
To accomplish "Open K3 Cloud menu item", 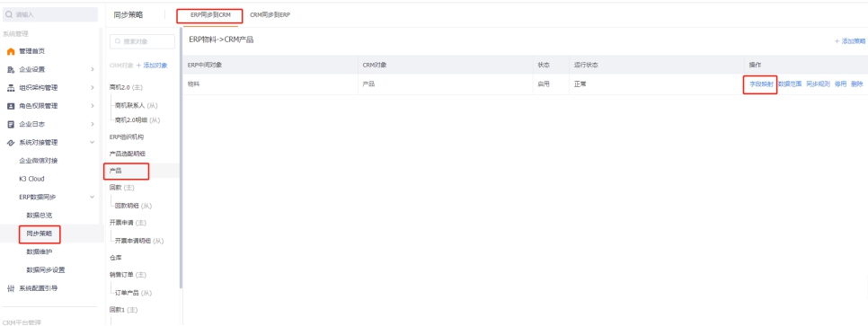I will pyautogui.click(x=32, y=179).
